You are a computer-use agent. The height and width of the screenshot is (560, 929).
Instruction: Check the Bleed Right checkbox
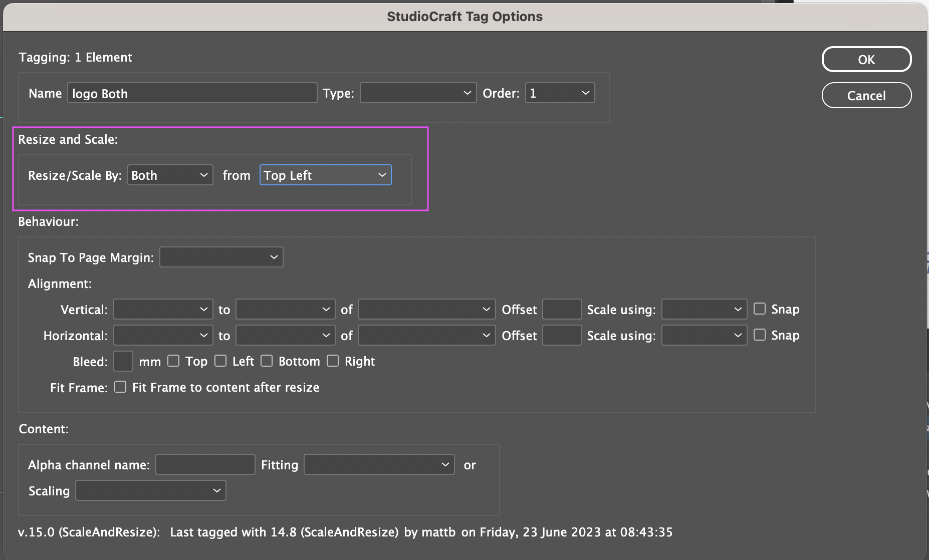click(333, 361)
